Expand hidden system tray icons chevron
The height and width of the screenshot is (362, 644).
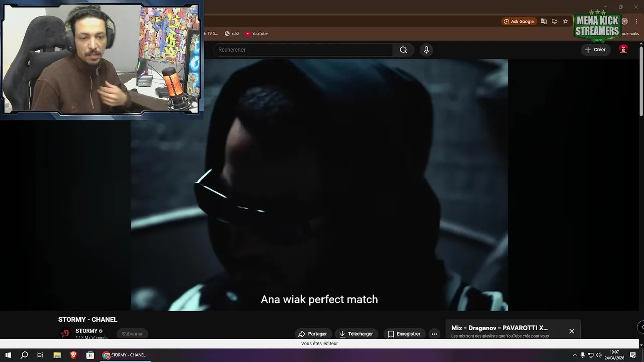574,355
